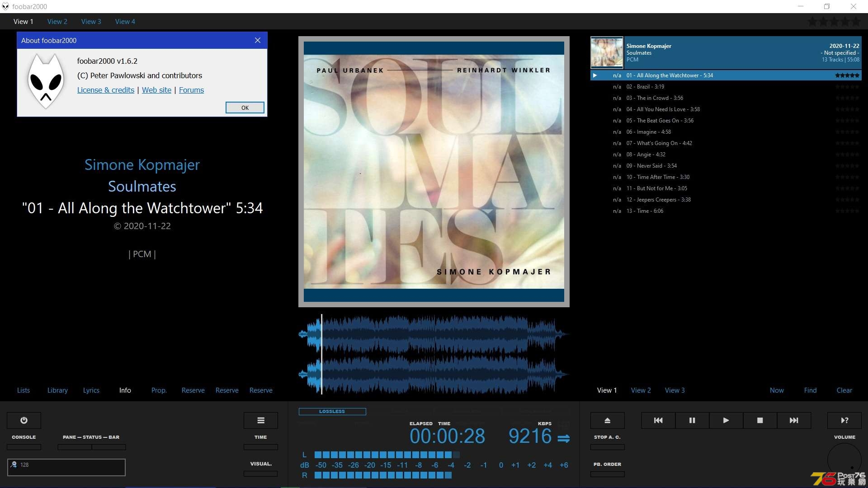Image resolution: width=868 pixels, height=488 pixels.
Task: Select track 03 - The in Crowd
Action: coord(726,98)
